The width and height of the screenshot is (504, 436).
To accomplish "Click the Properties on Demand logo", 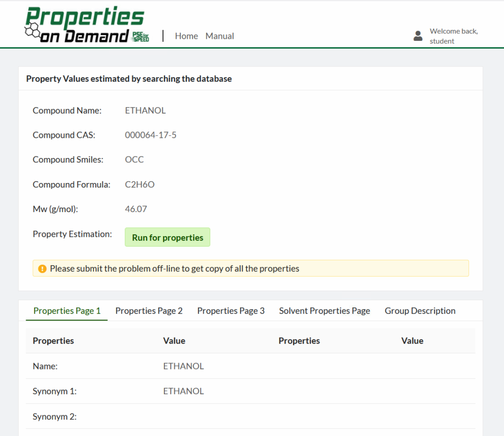I will [x=87, y=25].
